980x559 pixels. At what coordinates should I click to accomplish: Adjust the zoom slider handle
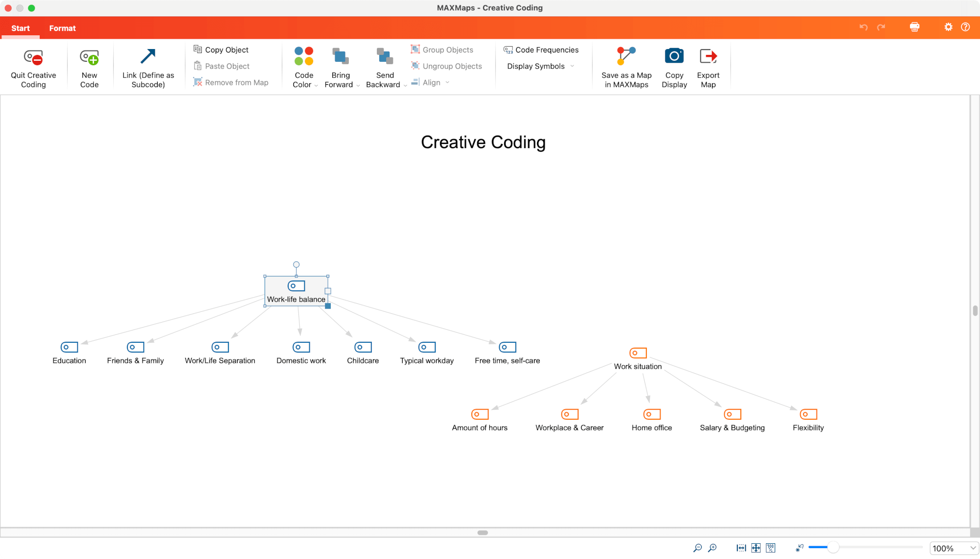click(833, 547)
